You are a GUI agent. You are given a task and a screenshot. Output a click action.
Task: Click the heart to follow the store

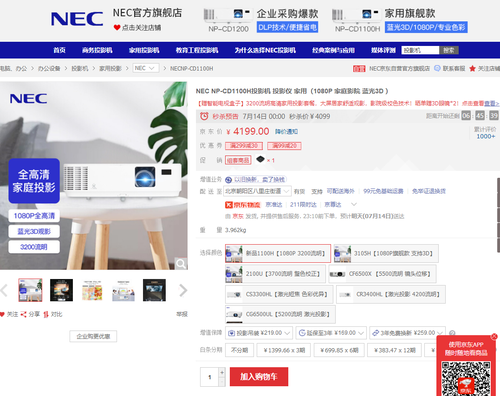[x=117, y=28]
